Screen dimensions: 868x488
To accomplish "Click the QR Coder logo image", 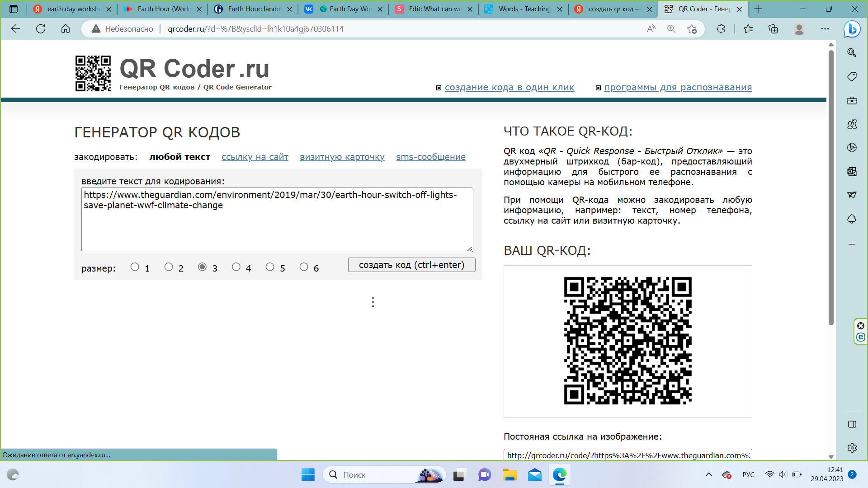I will pyautogui.click(x=93, y=73).
